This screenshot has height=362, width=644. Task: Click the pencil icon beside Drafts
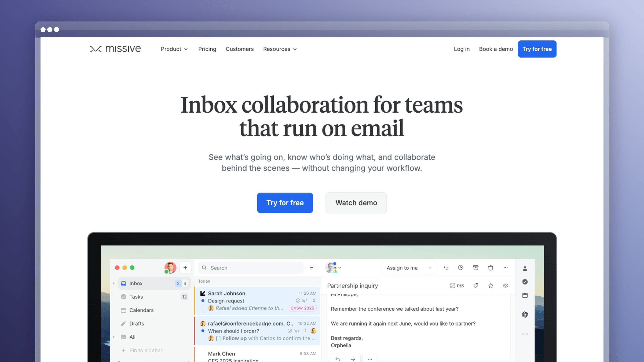(123, 323)
